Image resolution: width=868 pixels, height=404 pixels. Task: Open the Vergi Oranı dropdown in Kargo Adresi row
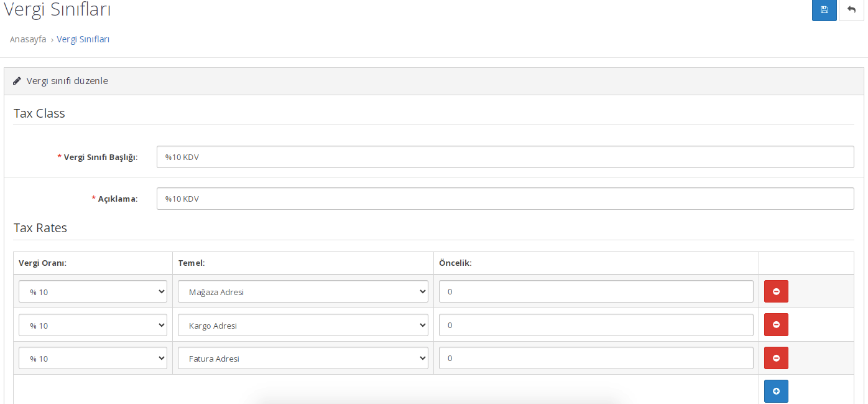coord(93,325)
